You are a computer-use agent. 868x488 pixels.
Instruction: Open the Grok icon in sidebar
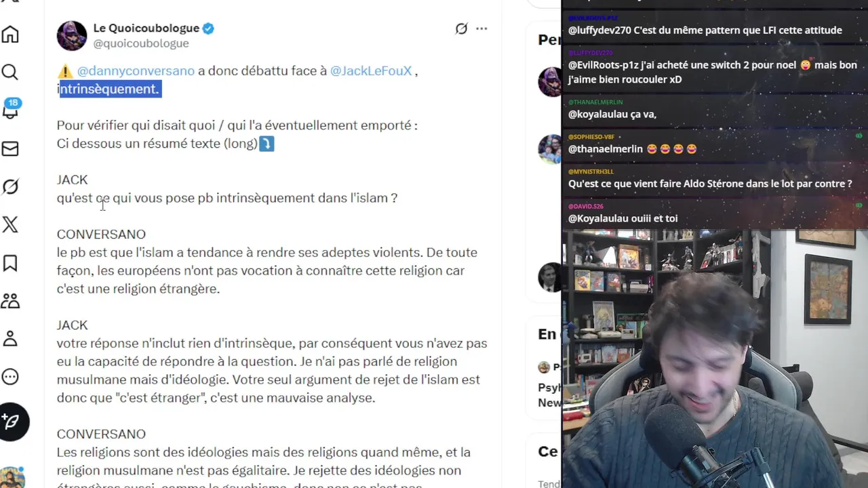[10, 186]
